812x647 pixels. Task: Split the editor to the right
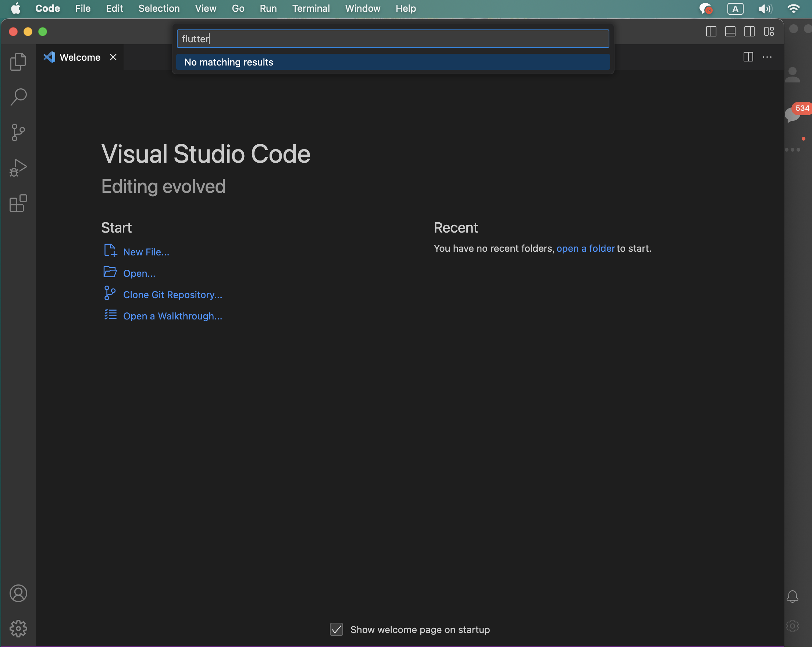[748, 57]
